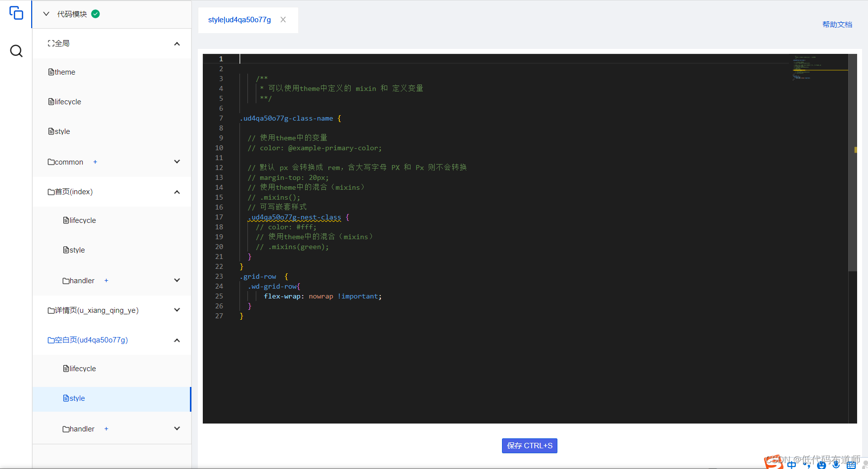Add new item to common folder with plus
The height and width of the screenshot is (469, 868).
tap(95, 162)
